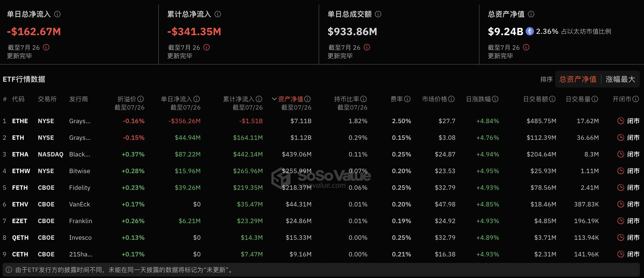
Task: Click info icon next to 总资产净值 header
Action: (x=531, y=14)
